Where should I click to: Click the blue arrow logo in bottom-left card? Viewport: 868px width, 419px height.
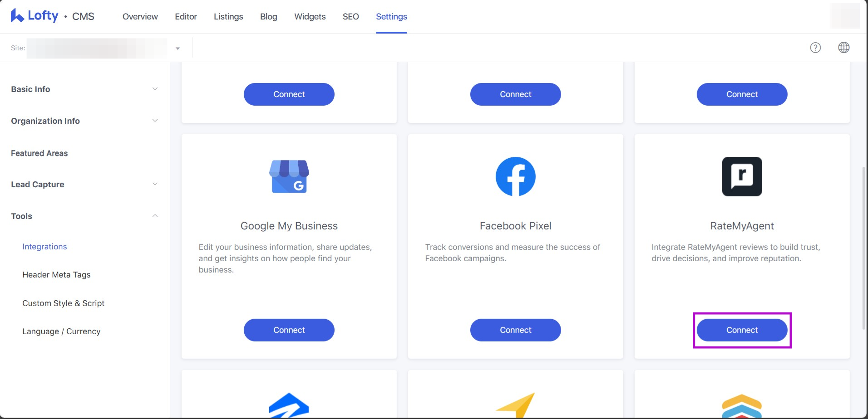[289, 405]
